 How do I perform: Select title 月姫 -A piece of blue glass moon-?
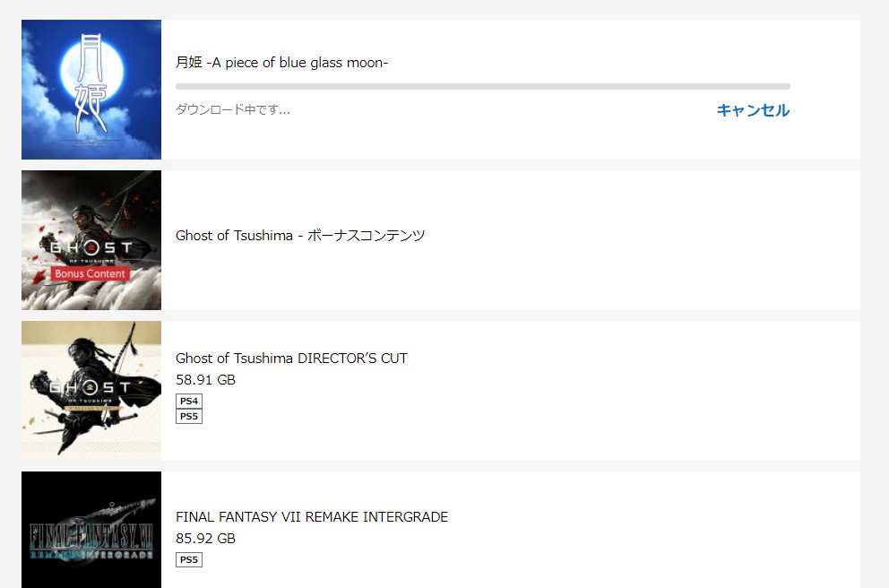pyautogui.click(x=281, y=63)
